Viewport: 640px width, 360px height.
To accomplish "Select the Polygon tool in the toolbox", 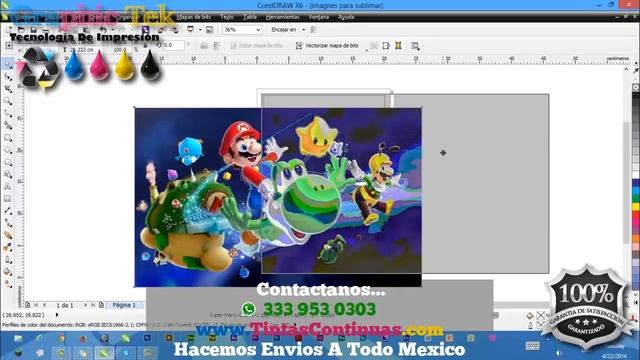I will tap(8, 162).
